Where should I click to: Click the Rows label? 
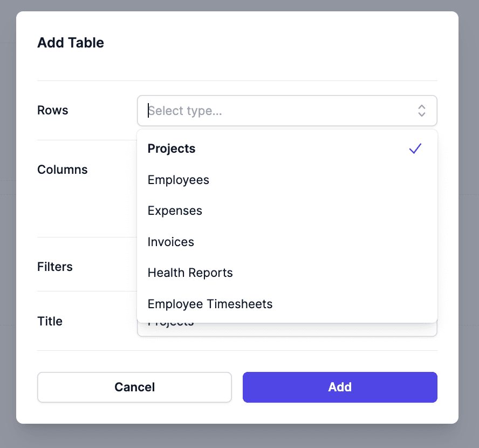pos(52,110)
